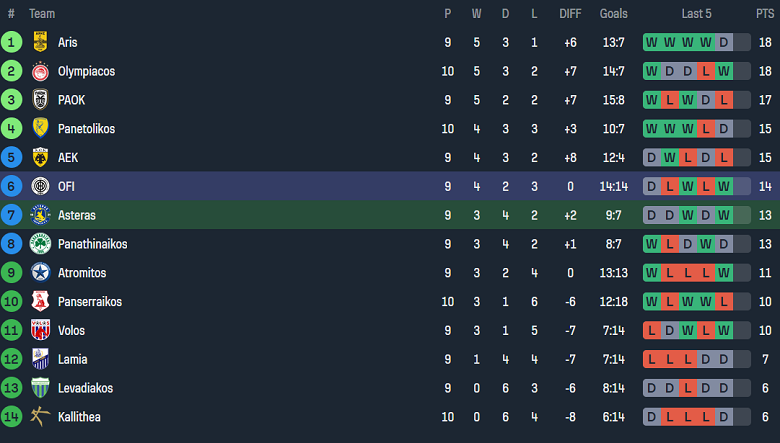The width and height of the screenshot is (780, 443).
Task: Click the Atromitos star logo
Action: [41, 273]
